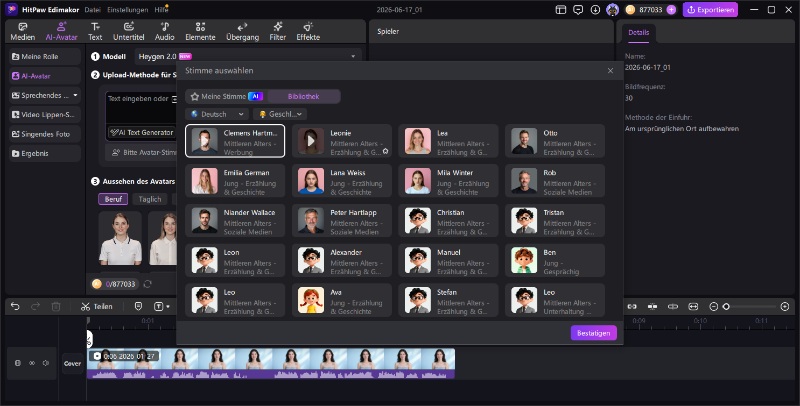Select the video clip on the timeline

coord(271,364)
